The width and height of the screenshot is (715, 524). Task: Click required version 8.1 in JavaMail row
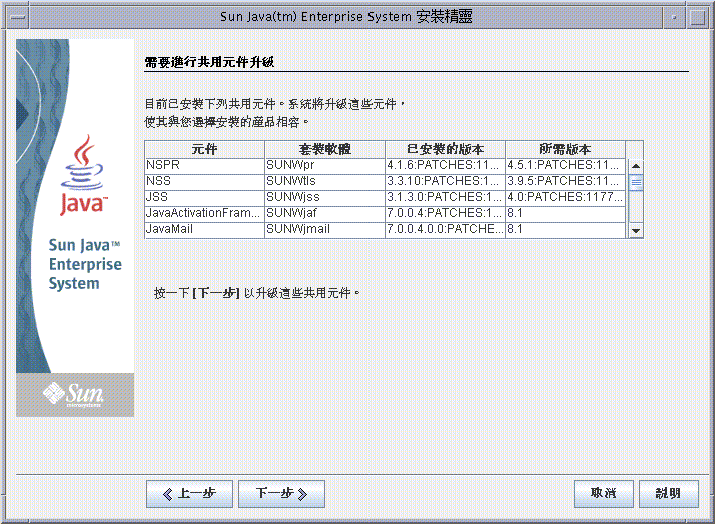(x=565, y=229)
